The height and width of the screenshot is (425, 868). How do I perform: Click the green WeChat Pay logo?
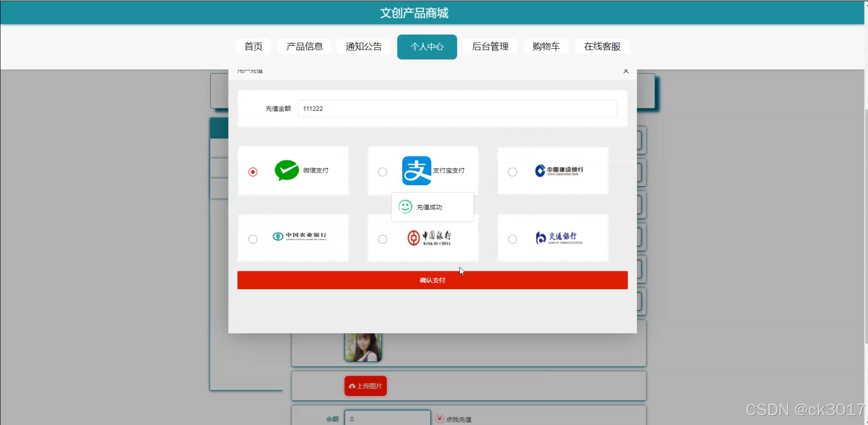pos(287,170)
